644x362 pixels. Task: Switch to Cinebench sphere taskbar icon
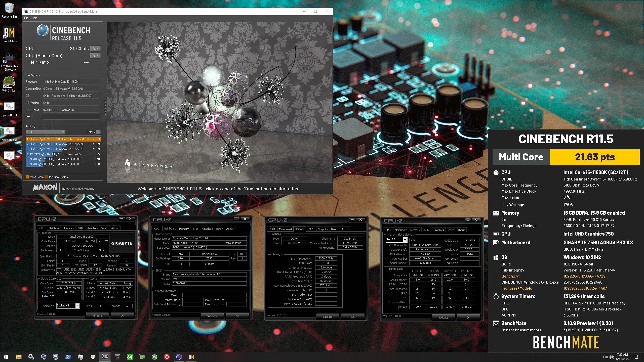point(179,357)
